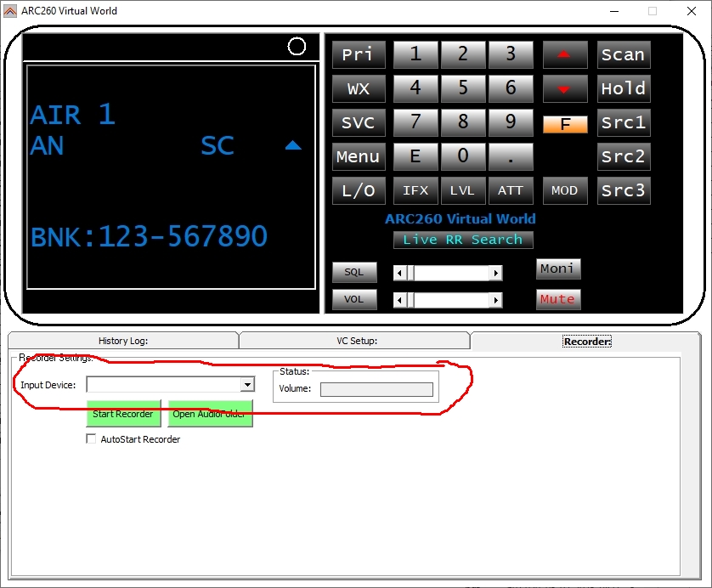The width and height of the screenshot is (712, 588).
Task: Click the SQL slider's left arrow
Action: [399, 274]
